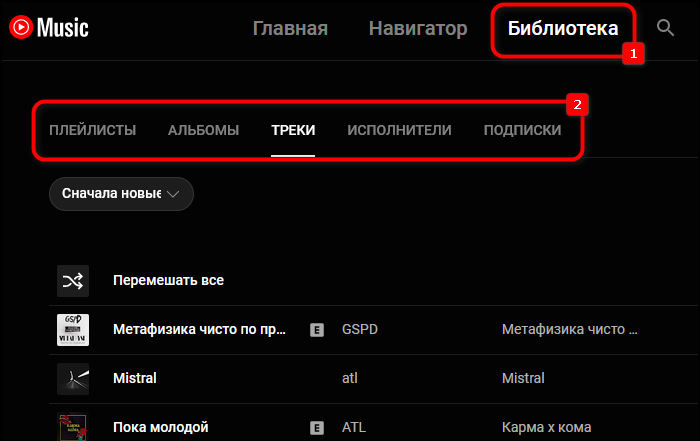
Task: Click the Mistral track cover thumbnail
Action: (x=73, y=379)
